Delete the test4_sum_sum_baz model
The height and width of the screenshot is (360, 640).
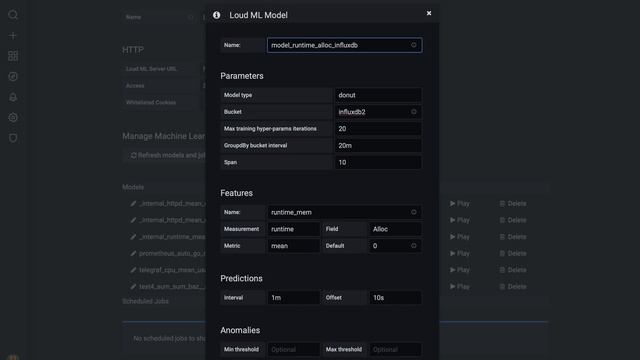(513, 287)
